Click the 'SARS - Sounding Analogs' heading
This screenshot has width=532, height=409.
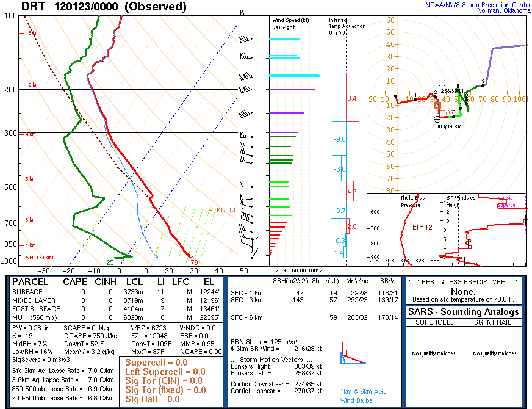[464, 312]
